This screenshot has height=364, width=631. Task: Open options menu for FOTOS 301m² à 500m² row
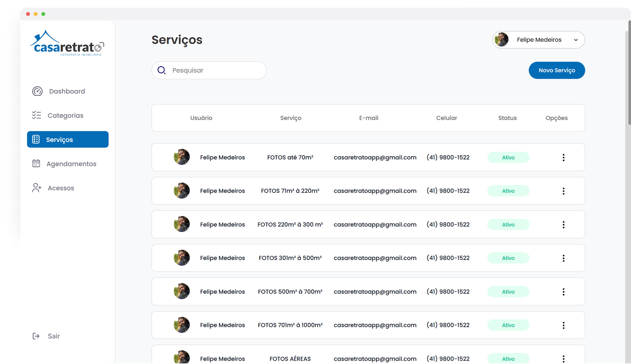[564, 258]
